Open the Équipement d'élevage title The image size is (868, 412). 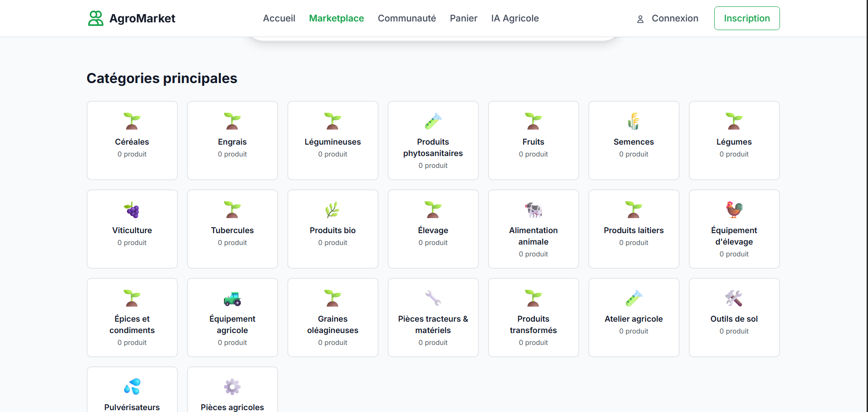pyautogui.click(x=734, y=236)
